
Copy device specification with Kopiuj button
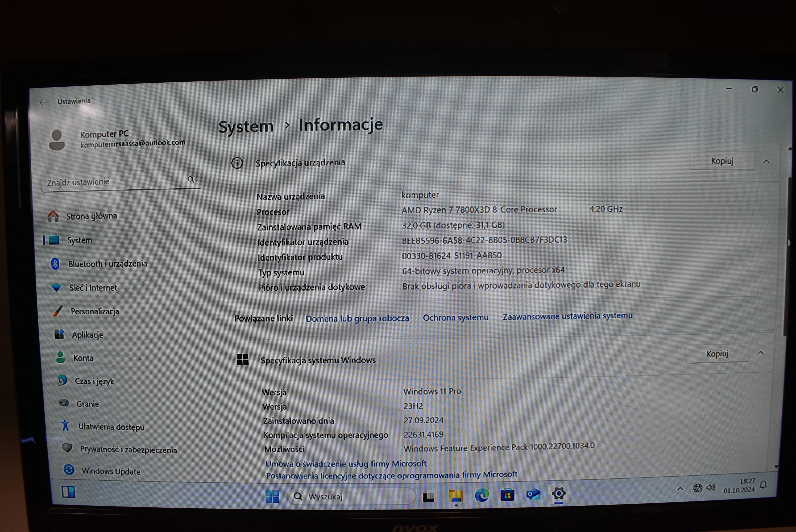pos(722,161)
